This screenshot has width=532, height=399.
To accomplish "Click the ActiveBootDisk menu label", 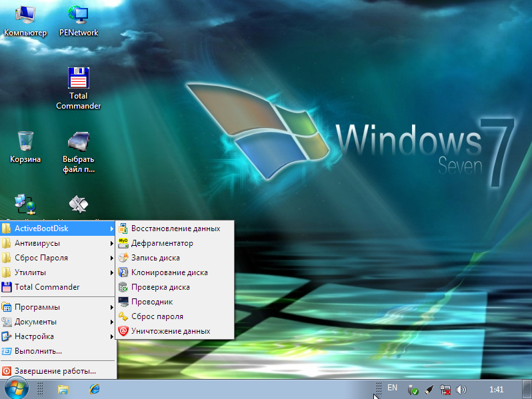I will click(x=41, y=228).
